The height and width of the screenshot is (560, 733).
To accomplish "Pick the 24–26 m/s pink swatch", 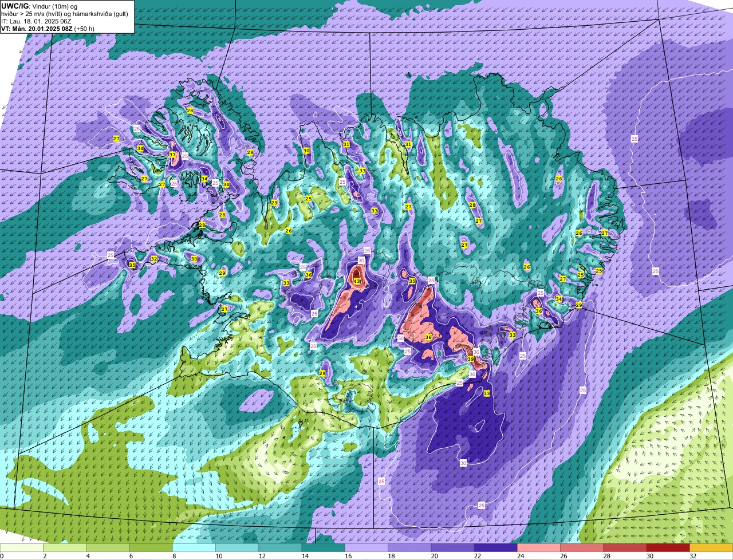I will click(x=539, y=548).
